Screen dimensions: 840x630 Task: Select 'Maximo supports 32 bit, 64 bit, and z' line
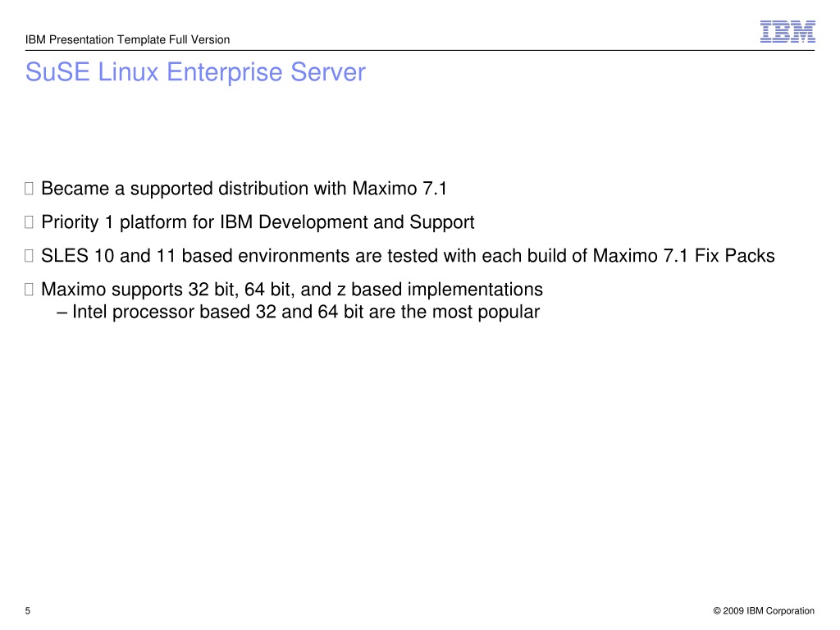pos(292,290)
